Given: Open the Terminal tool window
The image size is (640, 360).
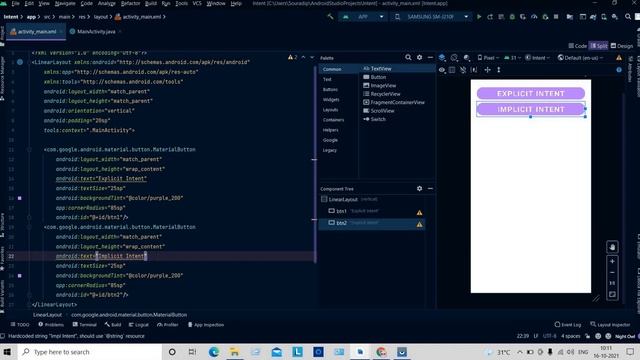Looking at the screenshot, I should point(84,325).
